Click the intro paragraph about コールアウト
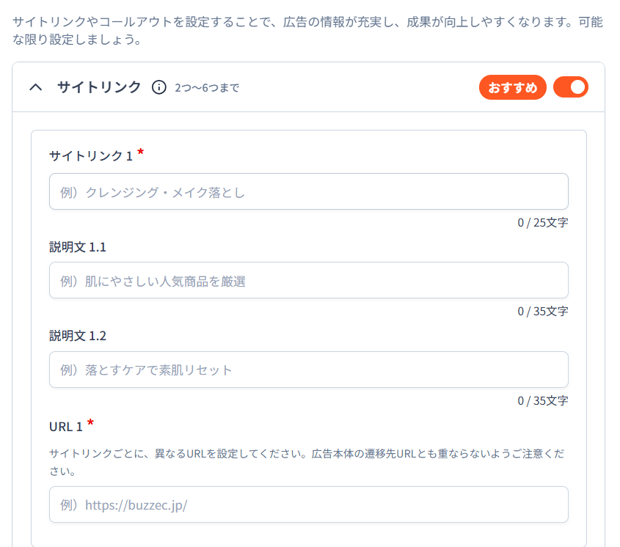This screenshot has width=620, height=547. coord(300,31)
